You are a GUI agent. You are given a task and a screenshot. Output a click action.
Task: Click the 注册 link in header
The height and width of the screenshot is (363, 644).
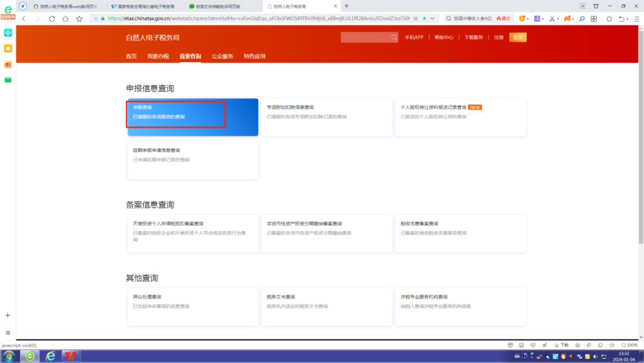[499, 38]
